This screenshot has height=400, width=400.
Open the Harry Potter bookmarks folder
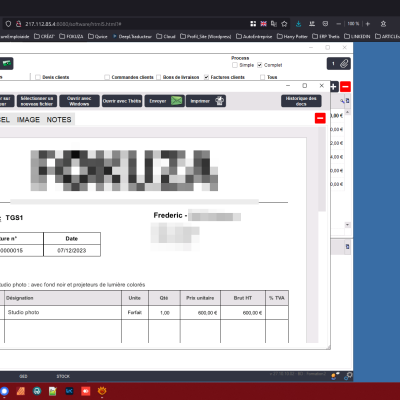(x=292, y=36)
